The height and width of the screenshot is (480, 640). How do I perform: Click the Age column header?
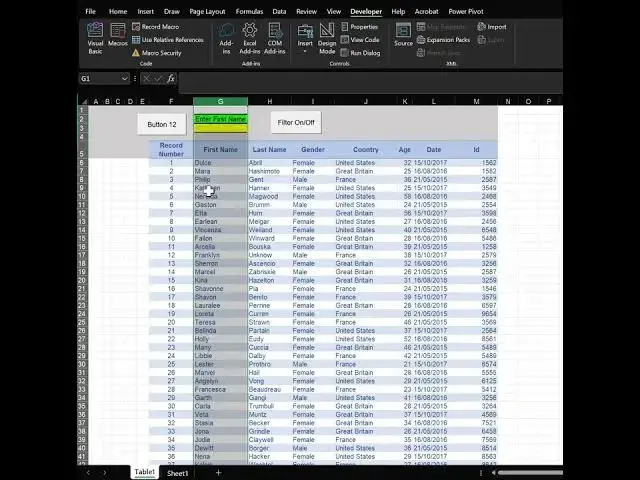coord(404,149)
